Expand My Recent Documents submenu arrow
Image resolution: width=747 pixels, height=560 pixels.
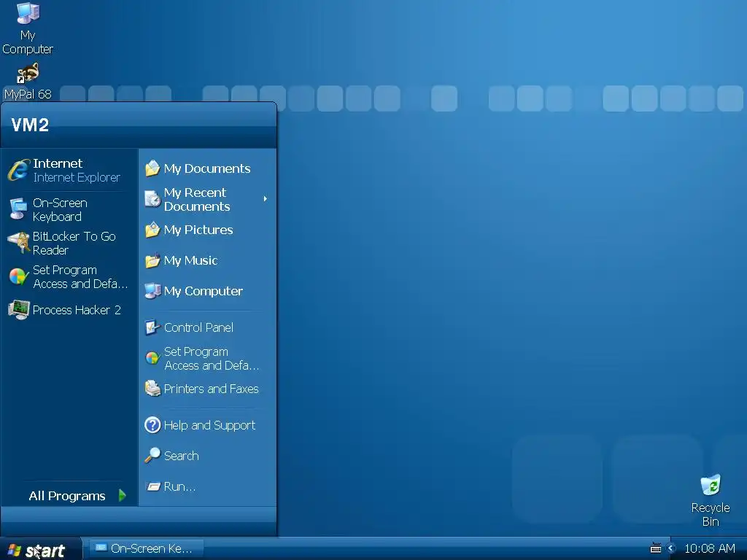click(266, 198)
